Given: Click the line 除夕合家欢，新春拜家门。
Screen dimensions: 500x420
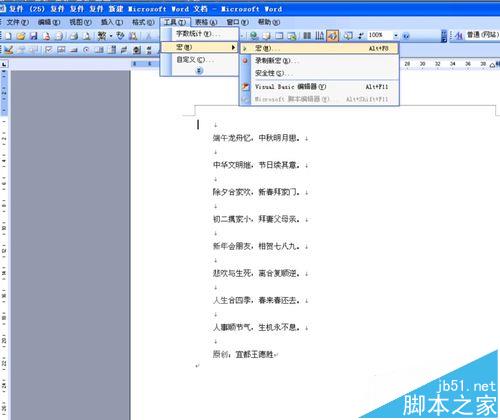Looking at the screenshot, I should [256, 192].
